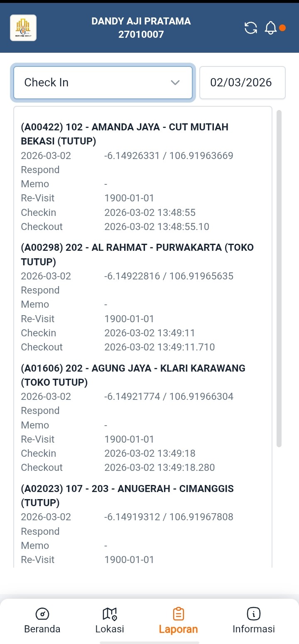
Task: Open notifications bell icon
Action: coord(270,28)
